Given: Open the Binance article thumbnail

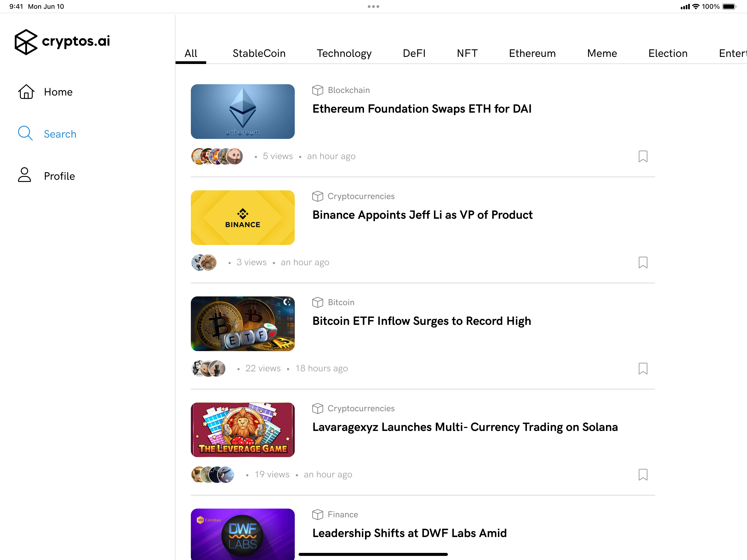Looking at the screenshot, I should click(x=243, y=217).
